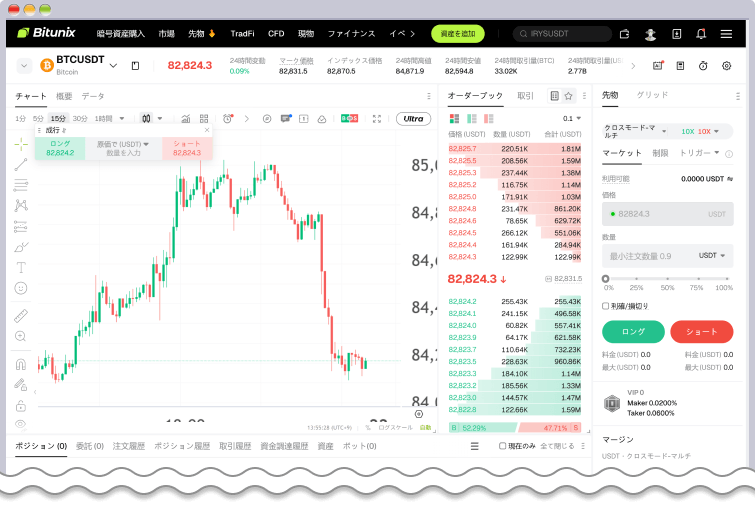Click the 数量 quantity input field
The image size is (755, 505).
(667, 256)
